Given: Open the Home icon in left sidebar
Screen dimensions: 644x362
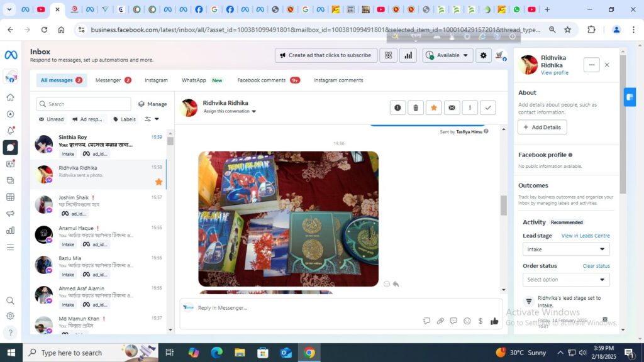Looking at the screenshot, I should [10, 97].
